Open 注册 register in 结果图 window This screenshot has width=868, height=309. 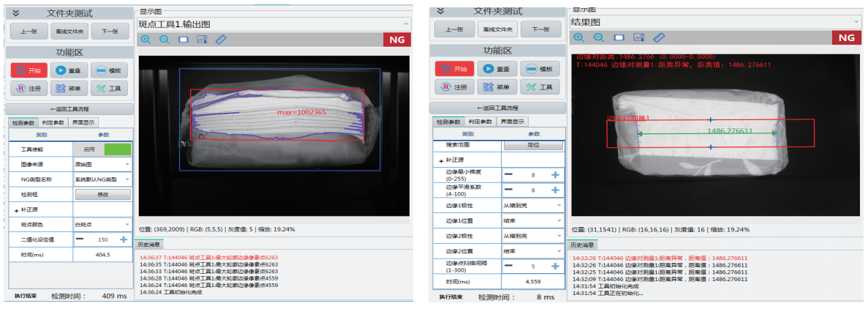[455, 87]
